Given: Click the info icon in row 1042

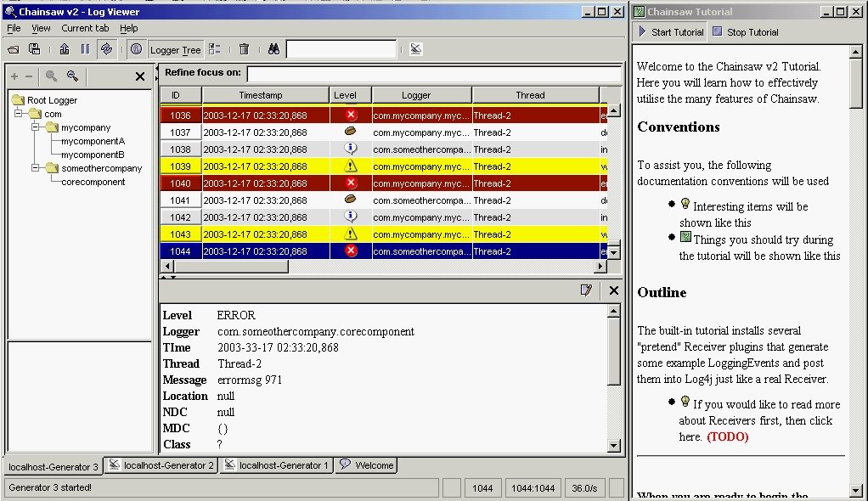Looking at the screenshot, I should tap(351, 217).
